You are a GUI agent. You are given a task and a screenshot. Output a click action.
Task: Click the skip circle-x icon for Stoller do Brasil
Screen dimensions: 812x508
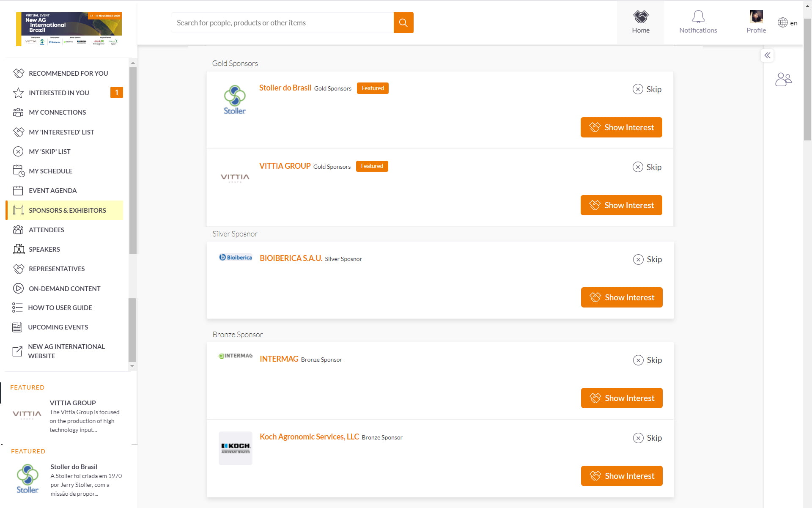pyautogui.click(x=638, y=89)
